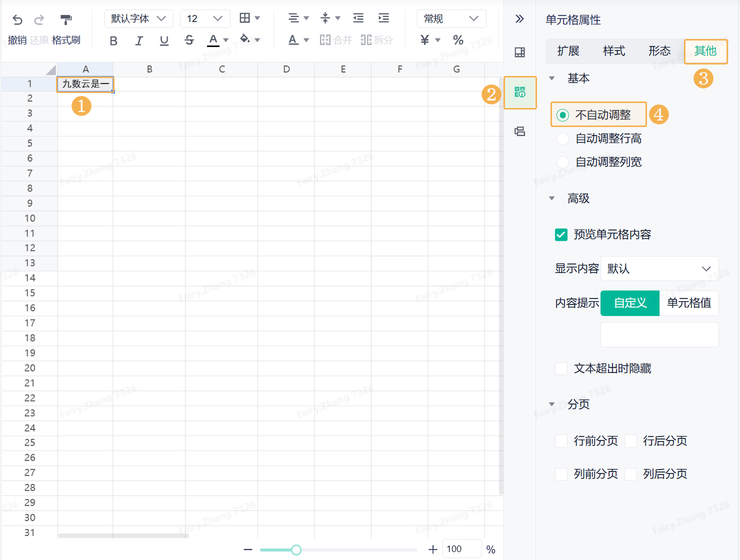740x560 pixels.
Task: Click the zoom in plus icon
Action: point(433,549)
